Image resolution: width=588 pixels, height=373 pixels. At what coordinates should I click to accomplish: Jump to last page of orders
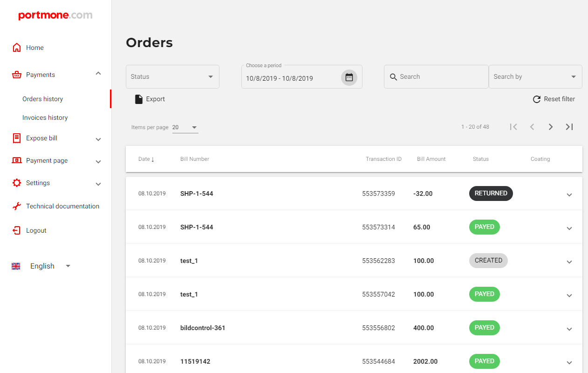(569, 127)
